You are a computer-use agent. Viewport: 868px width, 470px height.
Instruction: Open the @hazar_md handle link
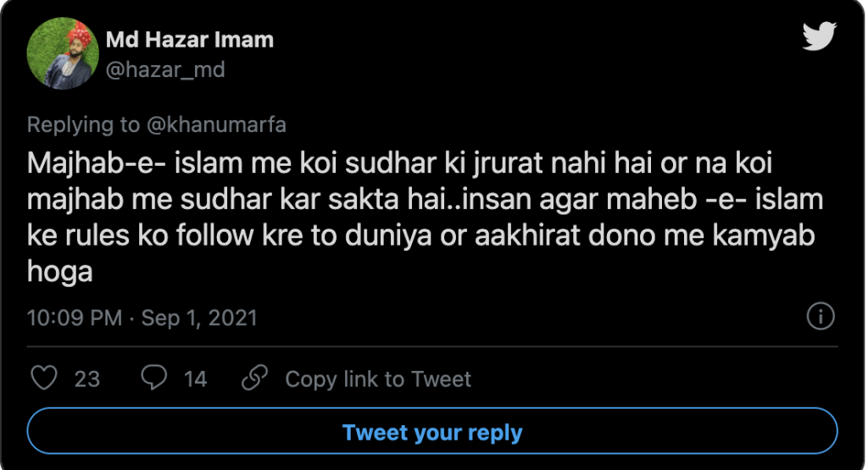point(165,69)
